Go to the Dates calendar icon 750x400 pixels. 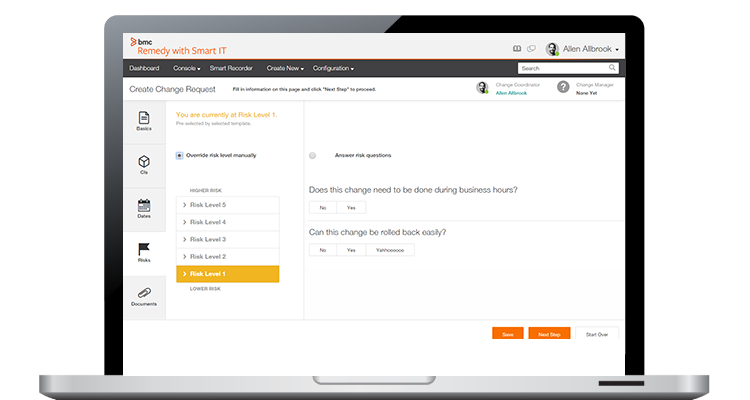pyautogui.click(x=144, y=204)
